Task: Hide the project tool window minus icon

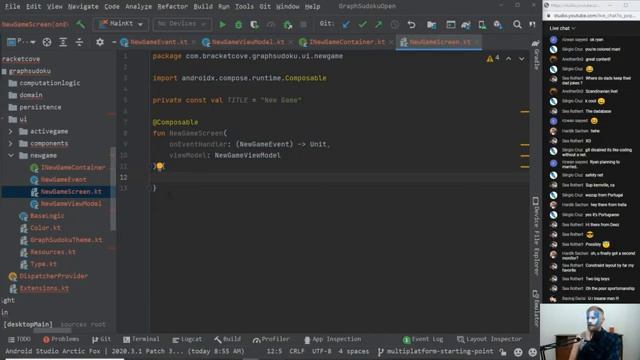Action: (114, 42)
